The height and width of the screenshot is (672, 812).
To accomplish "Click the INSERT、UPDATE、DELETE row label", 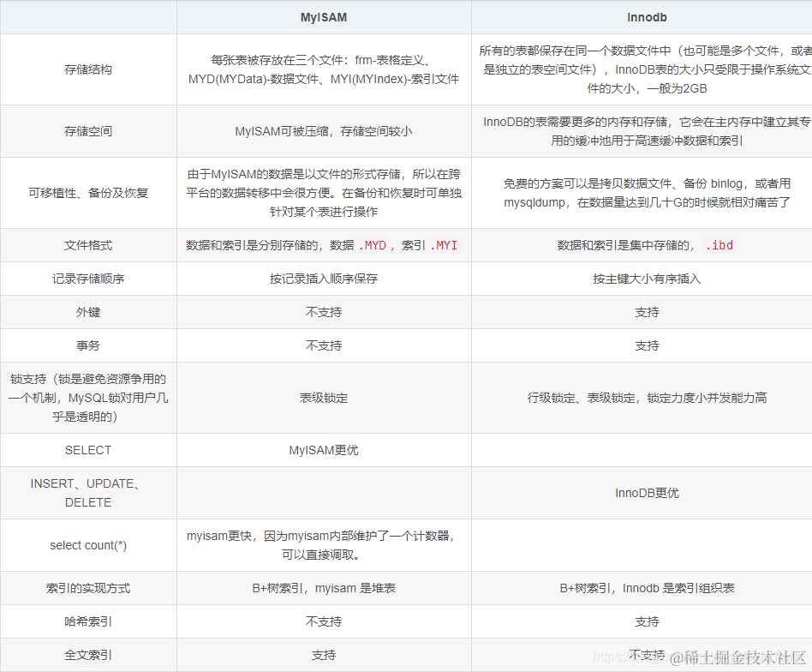I will [88, 493].
